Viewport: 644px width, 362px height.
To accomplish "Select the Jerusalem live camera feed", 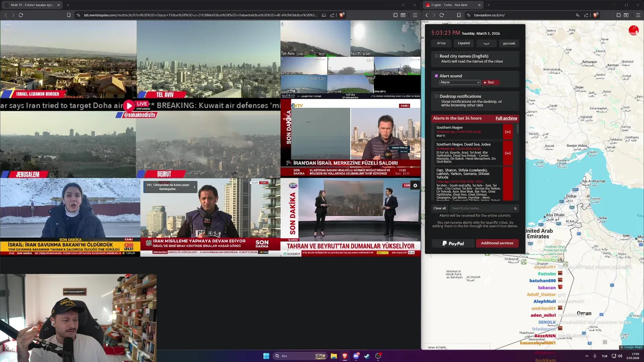I will tap(68, 145).
